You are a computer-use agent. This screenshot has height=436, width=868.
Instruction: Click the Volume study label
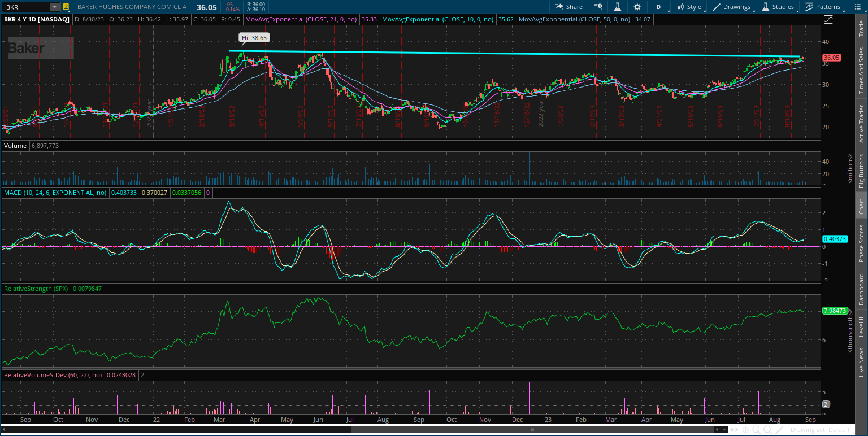pyautogui.click(x=15, y=146)
